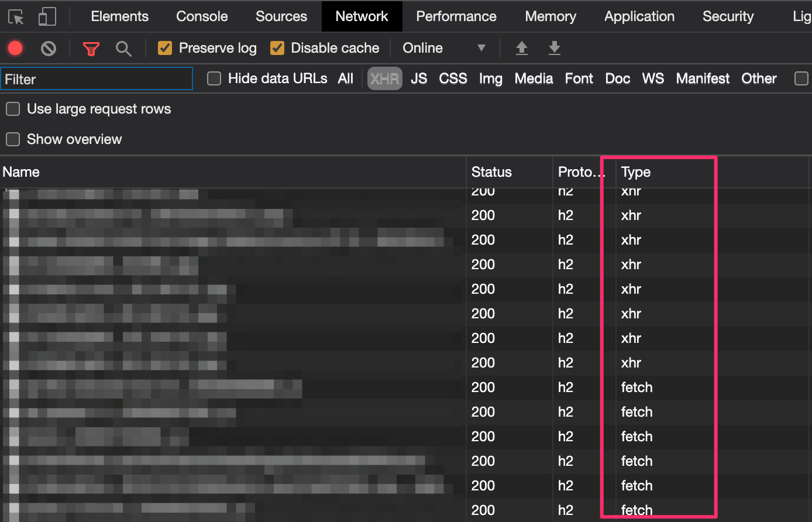Open network search with magnifier icon
Image resolution: width=812 pixels, height=522 pixels.
coord(123,49)
